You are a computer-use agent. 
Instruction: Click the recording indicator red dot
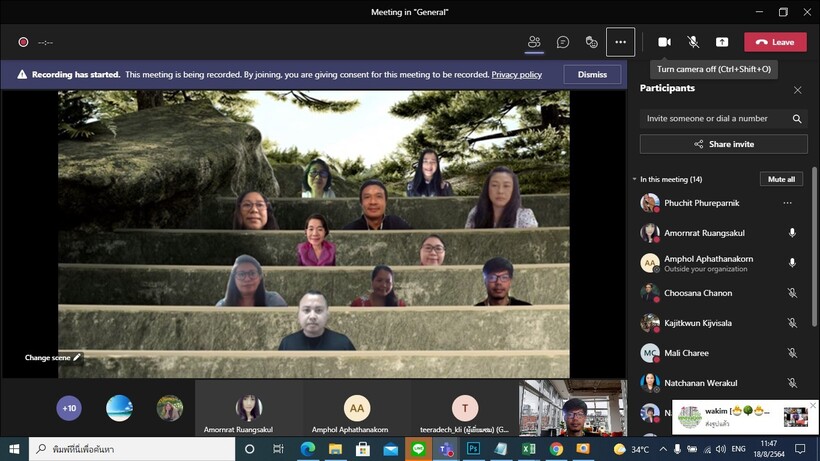click(23, 42)
